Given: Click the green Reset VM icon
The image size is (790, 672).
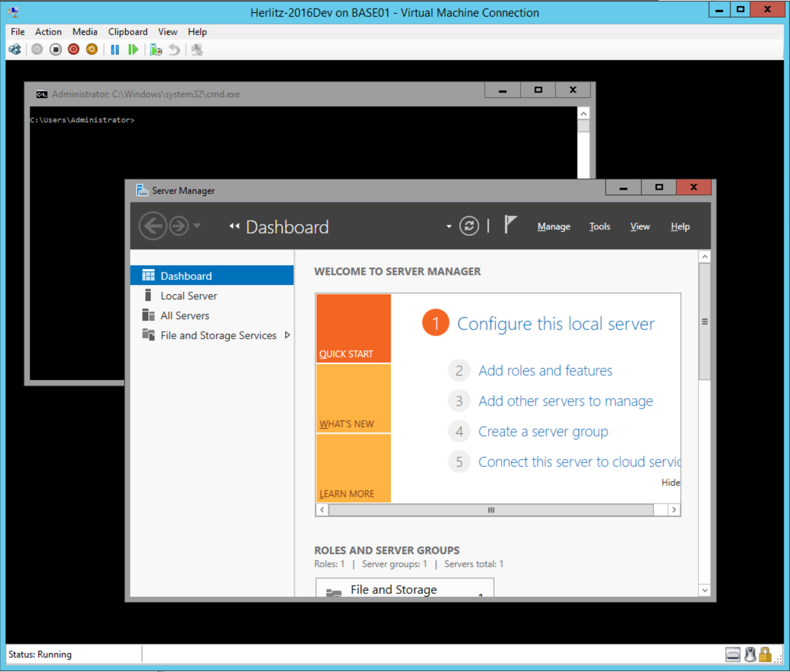Looking at the screenshot, I should point(133,50).
